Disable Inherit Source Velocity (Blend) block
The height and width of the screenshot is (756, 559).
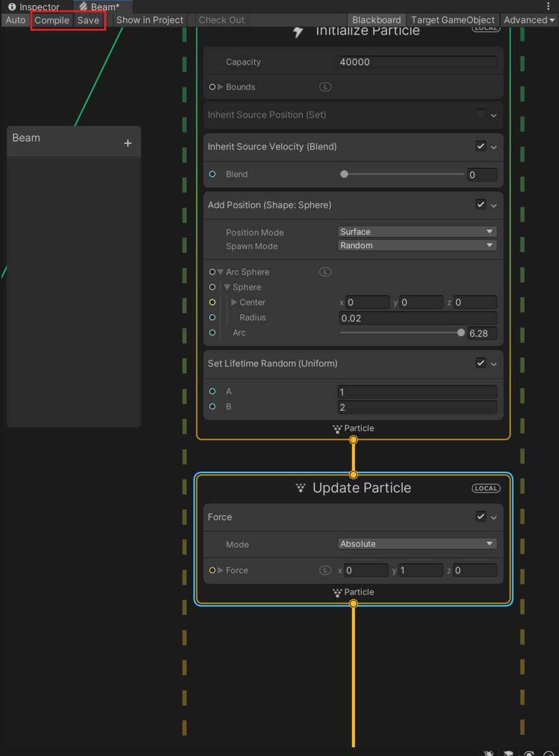click(481, 146)
